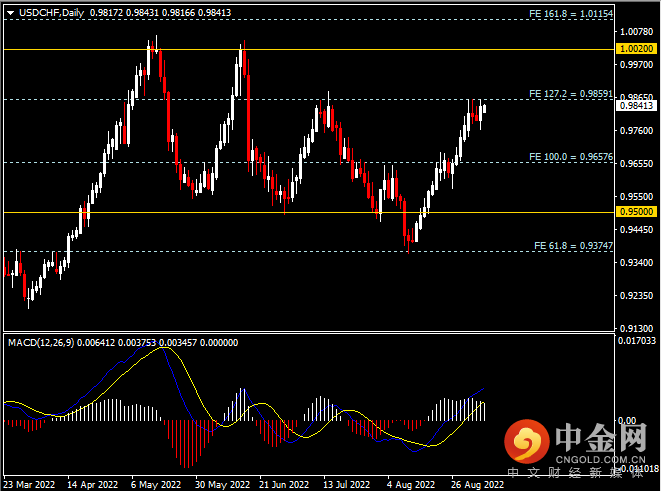Click the 6 May 2022 date label
Viewport: 661px width, 491px height.
tap(156, 485)
